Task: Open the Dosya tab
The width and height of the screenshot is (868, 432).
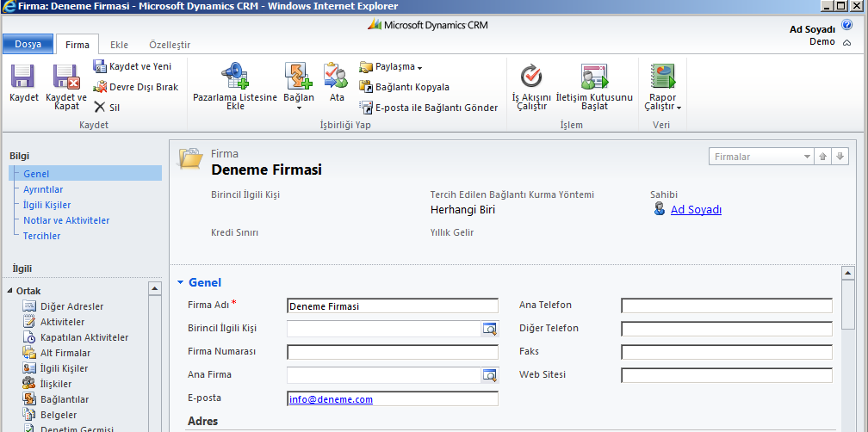Action: [28, 44]
